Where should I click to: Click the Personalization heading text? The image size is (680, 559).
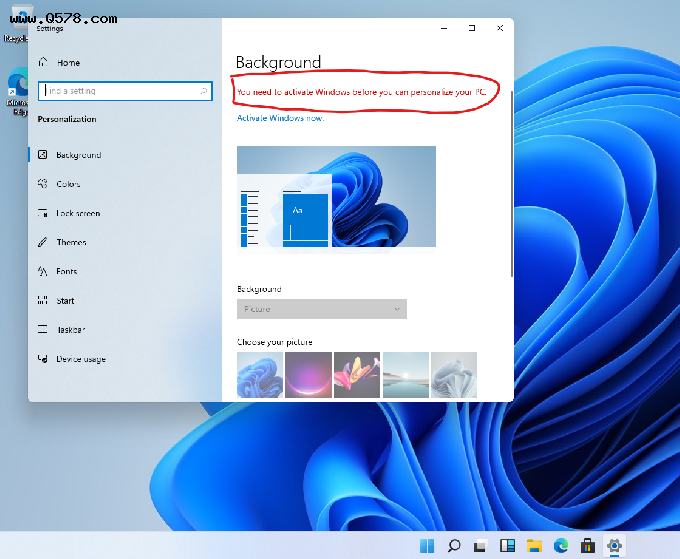click(67, 119)
